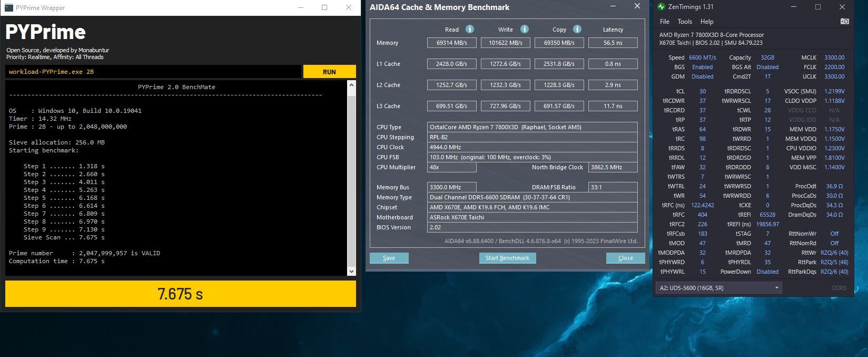Screen dimensions: 868x357
Task: Click the MCLK value 3300.00
Action: click(x=834, y=57)
